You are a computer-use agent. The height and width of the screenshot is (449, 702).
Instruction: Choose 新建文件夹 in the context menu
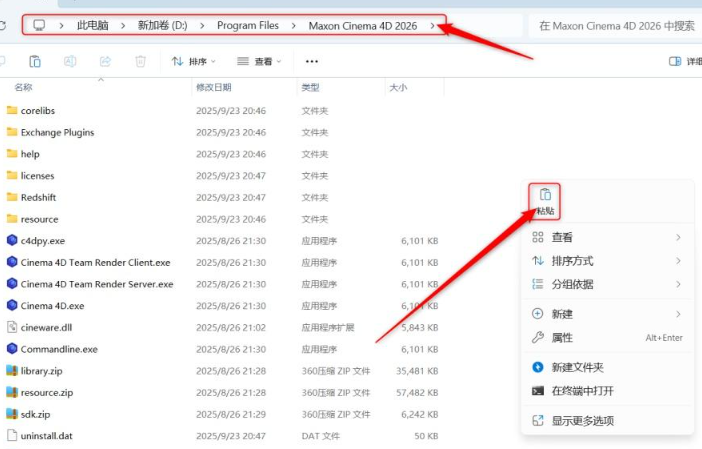[608, 367]
